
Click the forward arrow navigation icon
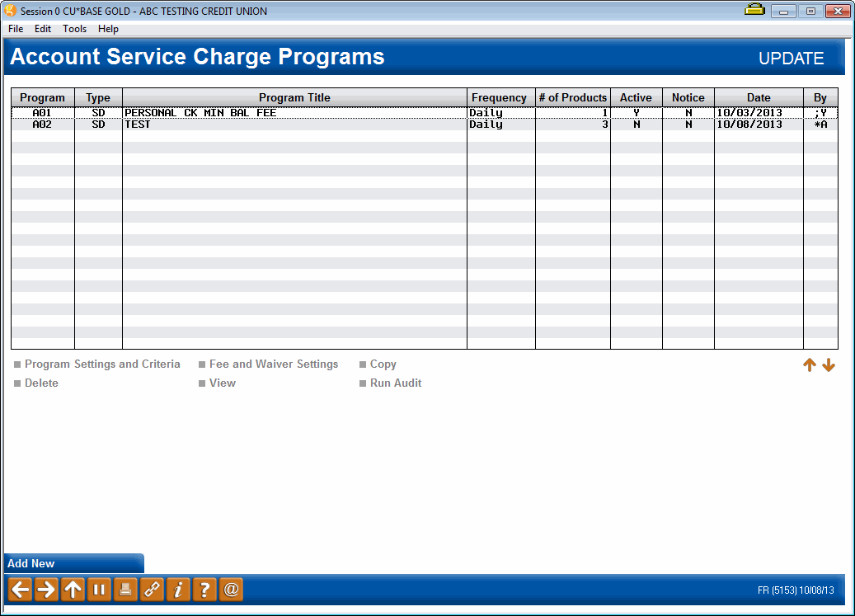[x=45, y=589]
